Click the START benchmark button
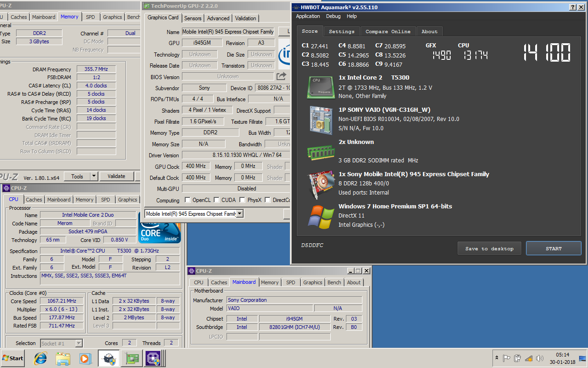Screen dimensions: 588x368 (554, 248)
